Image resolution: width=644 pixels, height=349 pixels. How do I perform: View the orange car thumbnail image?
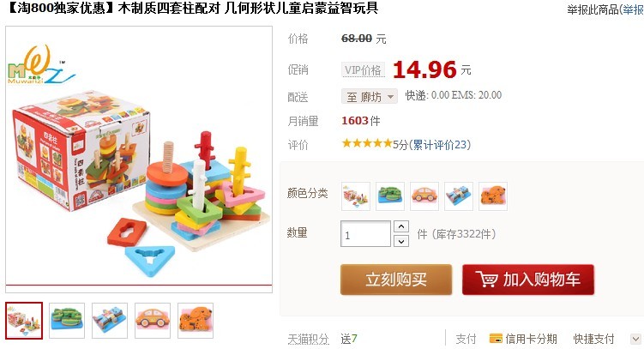[153, 321]
